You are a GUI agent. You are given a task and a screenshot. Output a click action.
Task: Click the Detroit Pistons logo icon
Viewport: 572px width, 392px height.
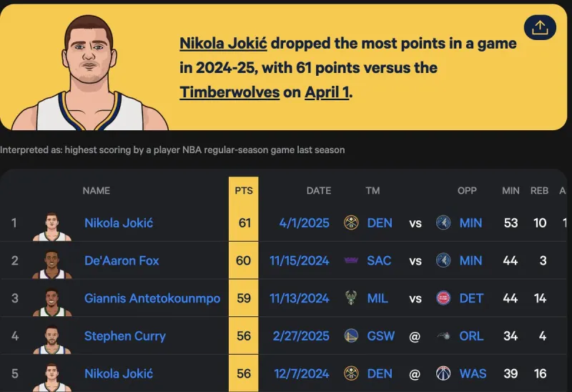coord(443,298)
